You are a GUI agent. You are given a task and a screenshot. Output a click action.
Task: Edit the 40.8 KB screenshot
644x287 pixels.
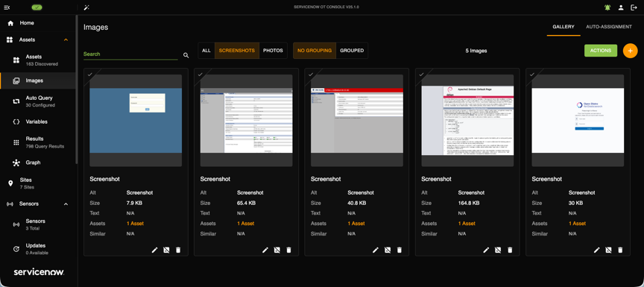pos(376,250)
